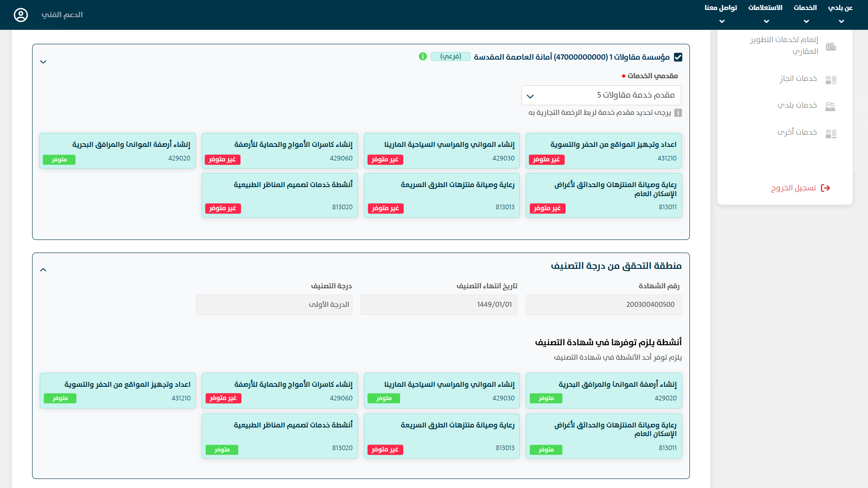Click the رقم الشهادة field
Viewport: 868px width, 488px height.
[x=604, y=305]
